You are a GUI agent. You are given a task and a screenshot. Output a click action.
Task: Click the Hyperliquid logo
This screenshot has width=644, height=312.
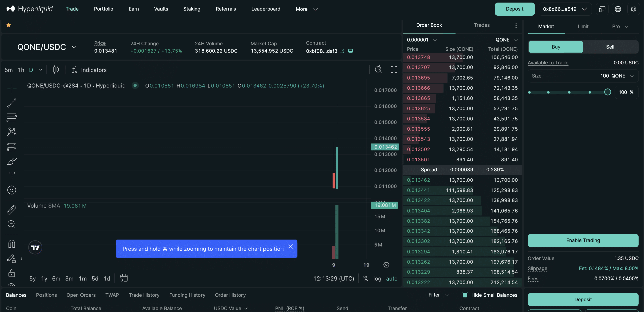(x=30, y=9)
